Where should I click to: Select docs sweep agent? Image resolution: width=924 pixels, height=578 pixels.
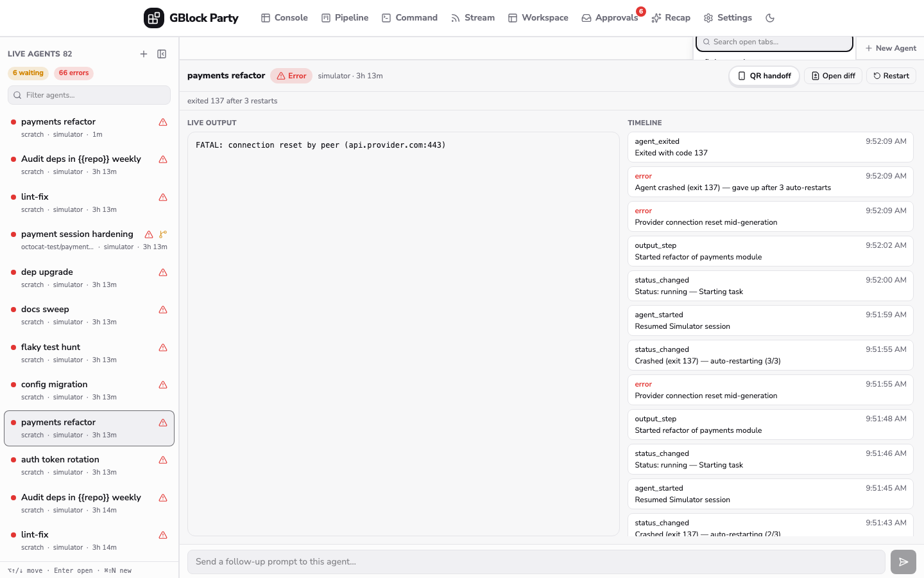pos(89,315)
